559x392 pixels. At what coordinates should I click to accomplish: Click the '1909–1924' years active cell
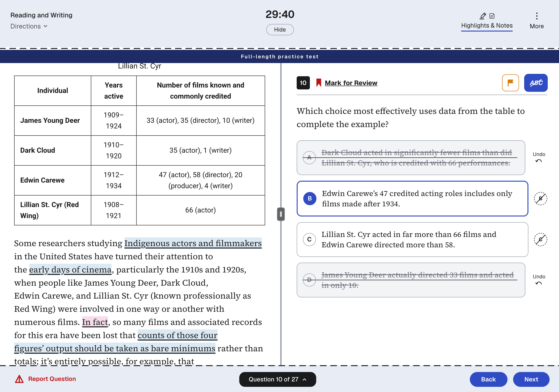tap(113, 120)
